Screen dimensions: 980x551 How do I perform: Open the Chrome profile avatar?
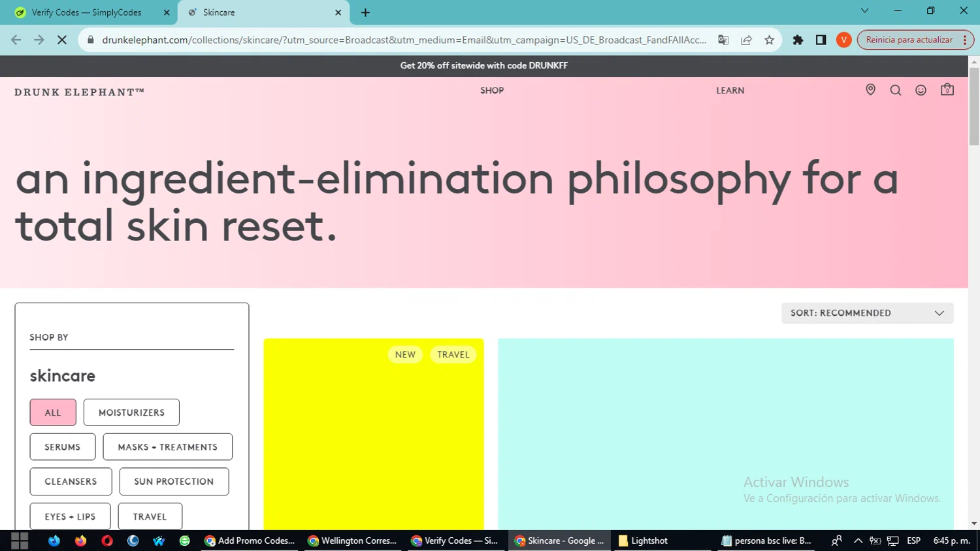click(x=844, y=40)
